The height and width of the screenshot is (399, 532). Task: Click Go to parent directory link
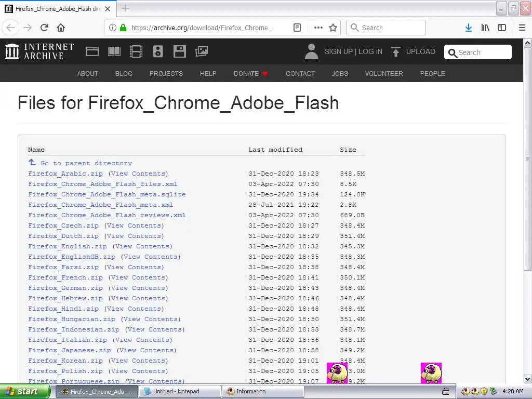[x=86, y=163]
